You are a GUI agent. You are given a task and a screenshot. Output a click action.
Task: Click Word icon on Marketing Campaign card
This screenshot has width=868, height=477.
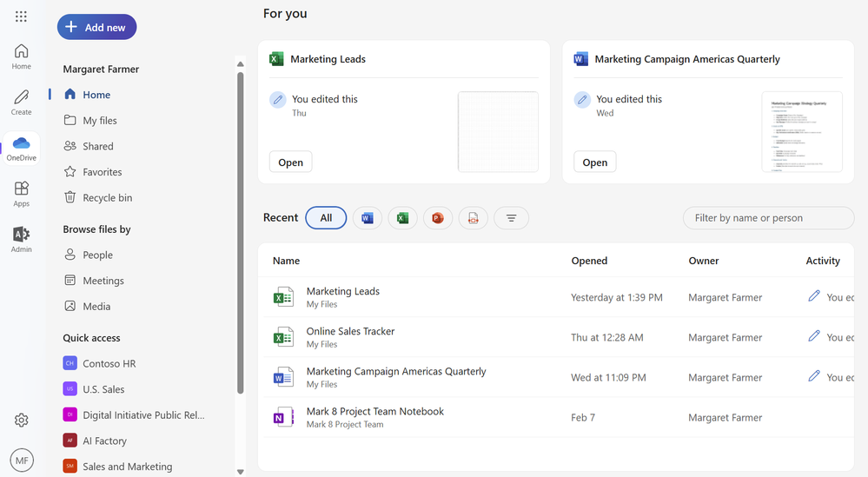(580, 59)
